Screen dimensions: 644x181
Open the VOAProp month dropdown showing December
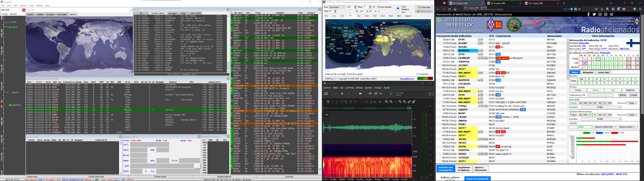pyautogui.click(x=337, y=7)
